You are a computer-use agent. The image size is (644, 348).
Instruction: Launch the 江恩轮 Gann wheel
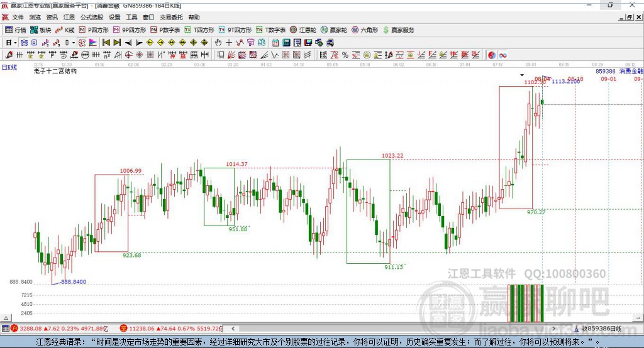[x=303, y=30]
